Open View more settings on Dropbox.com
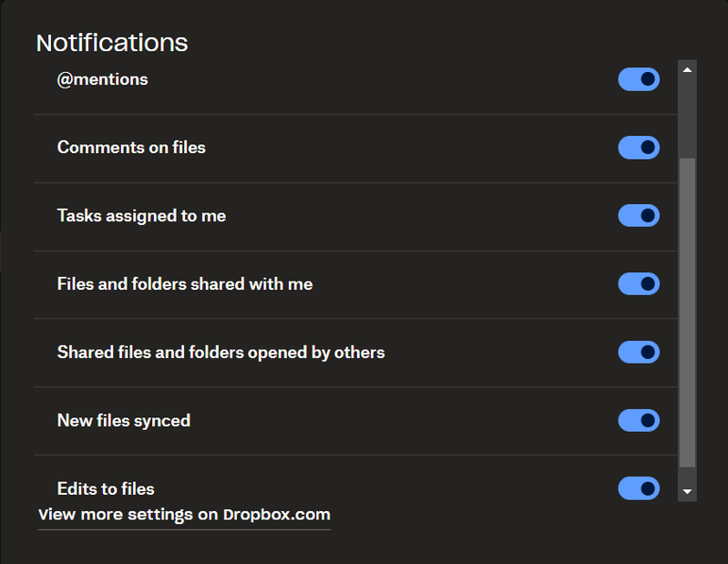The height and width of the screenshot is (564, 728). (184, 515)
